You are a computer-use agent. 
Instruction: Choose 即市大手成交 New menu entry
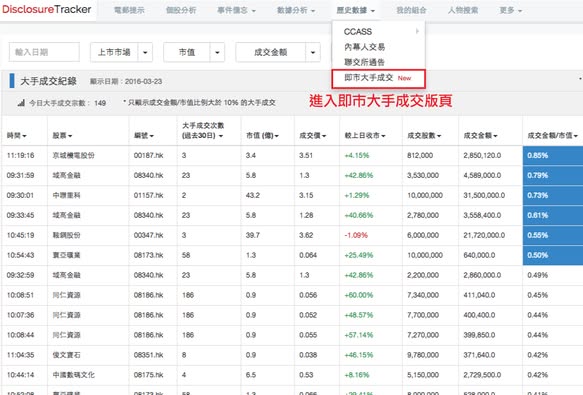[379, 78]
